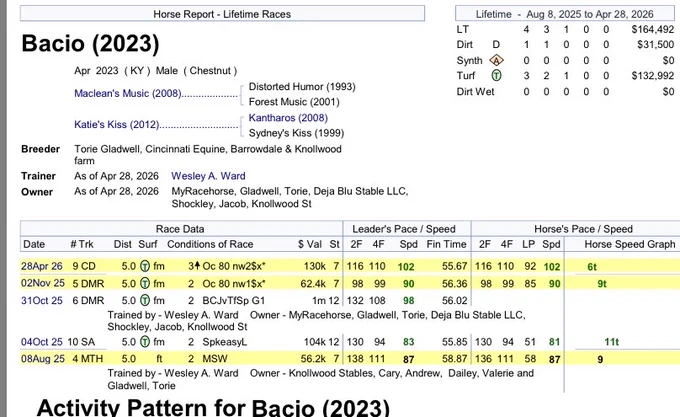680x417 pixels.
Task: Click the class-rise arrow in 28Apr 26 conditions
Action: click(x=197, y=266)
